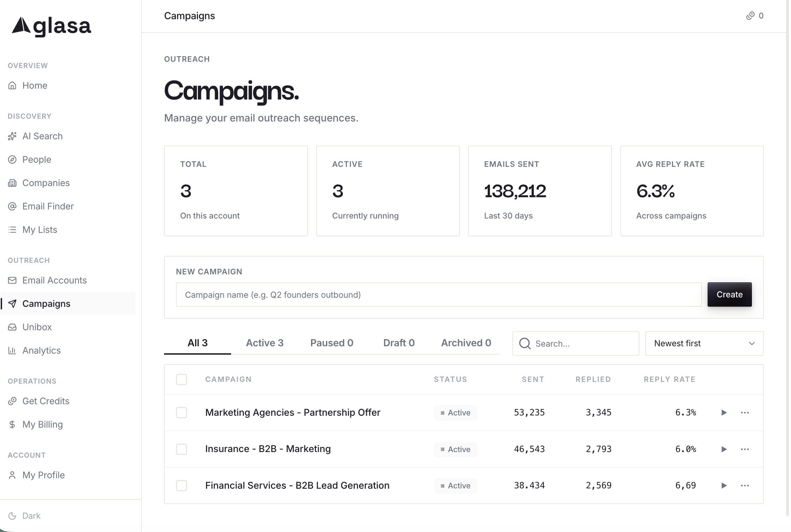The image size is (791, 532).
Task: Click the Reply Rate column header
Action: coord(670,379)
